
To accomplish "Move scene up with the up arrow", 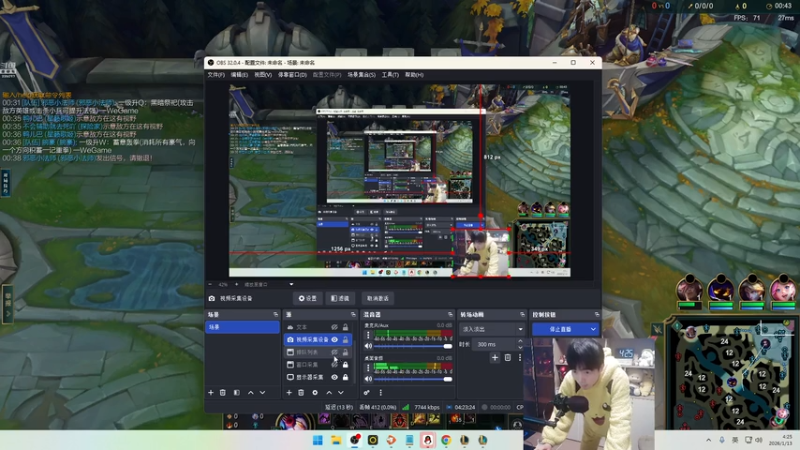I will pyautogui.click(x=251, y=392).
